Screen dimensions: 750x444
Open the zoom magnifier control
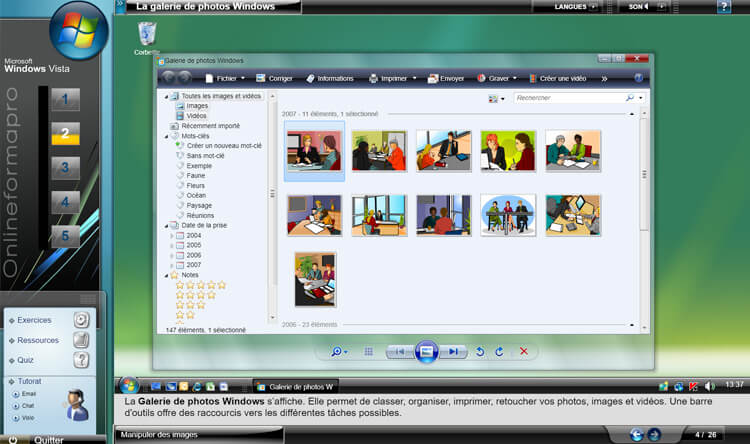[x=339, y=352]
